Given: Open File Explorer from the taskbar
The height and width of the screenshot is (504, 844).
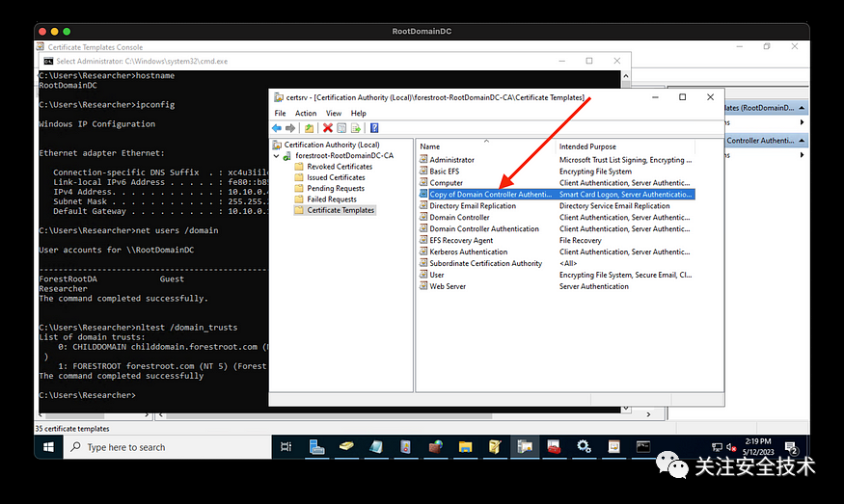Looking at the screenshot, I should coord(464,447).
